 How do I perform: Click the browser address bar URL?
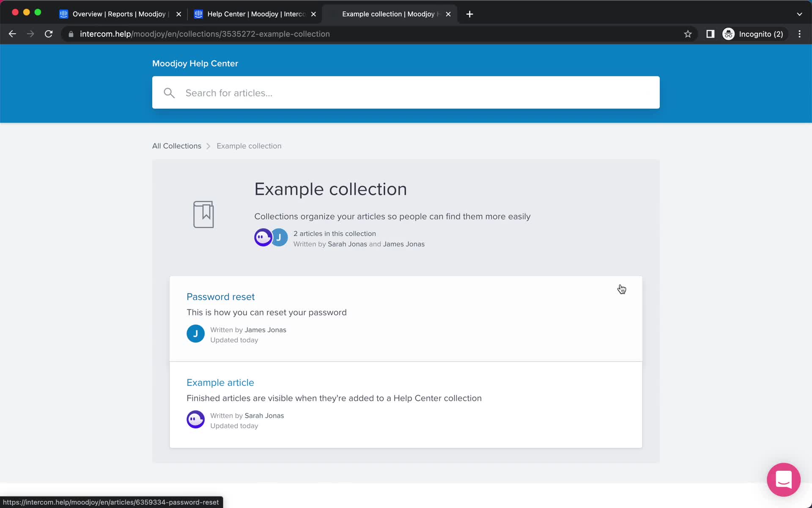click(205, 34)
